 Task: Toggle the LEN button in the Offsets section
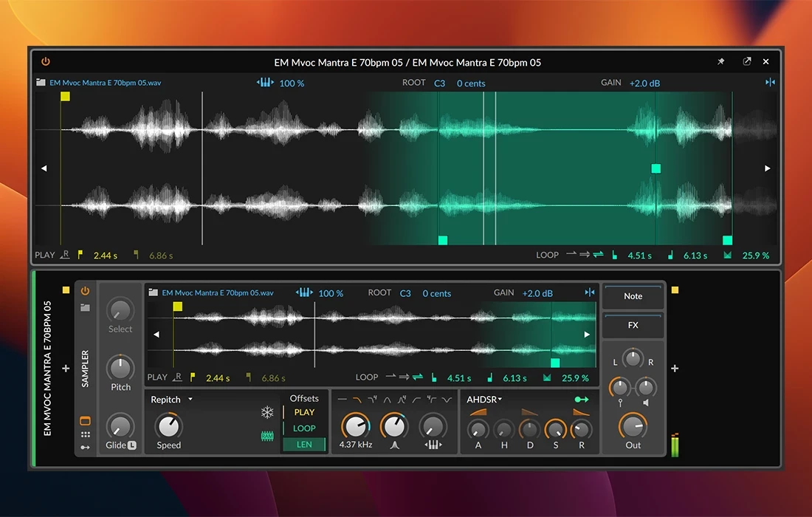[x=304, y=444]
